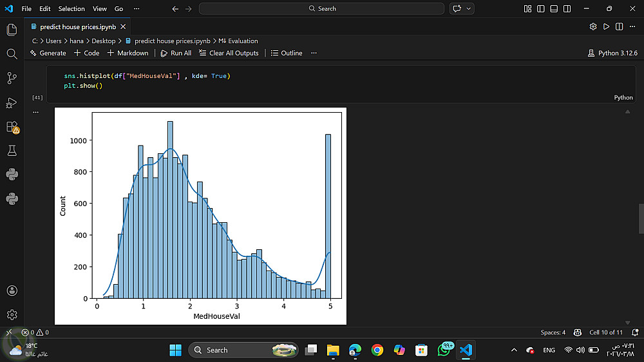Click the histogram output image

pyautogui.click(x=200, y=216)
